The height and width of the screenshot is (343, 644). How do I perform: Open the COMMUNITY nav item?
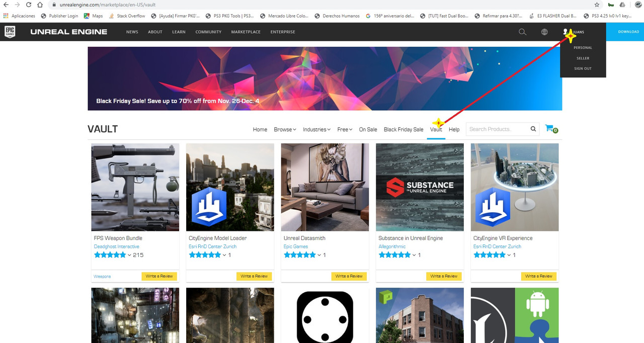click(x=208, y=32)
